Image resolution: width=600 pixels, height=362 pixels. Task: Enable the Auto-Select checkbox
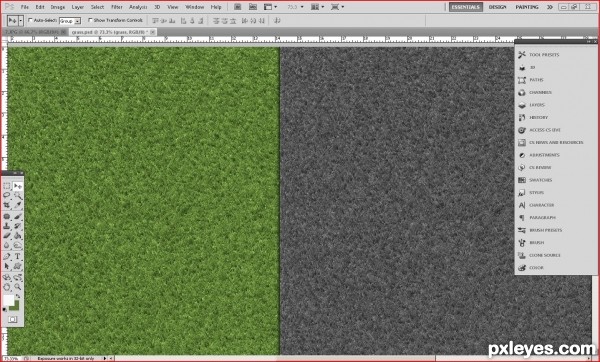click(x=30, y=20)
